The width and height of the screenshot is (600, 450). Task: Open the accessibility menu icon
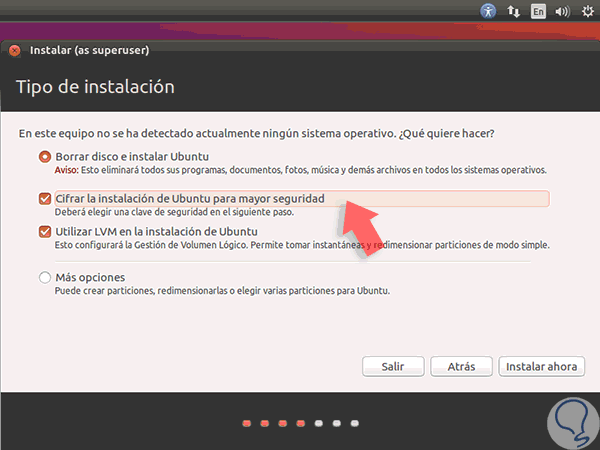(x=488, y=11)
